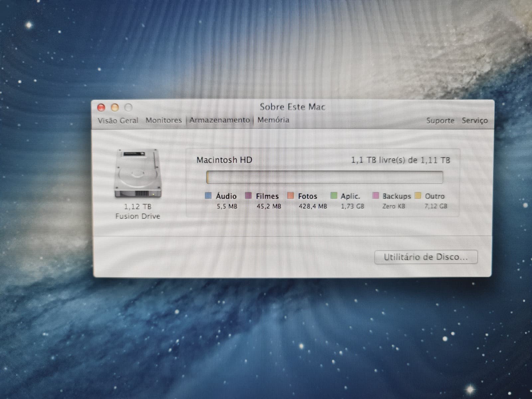Open the Monitores tab

(x=164, y=120)
